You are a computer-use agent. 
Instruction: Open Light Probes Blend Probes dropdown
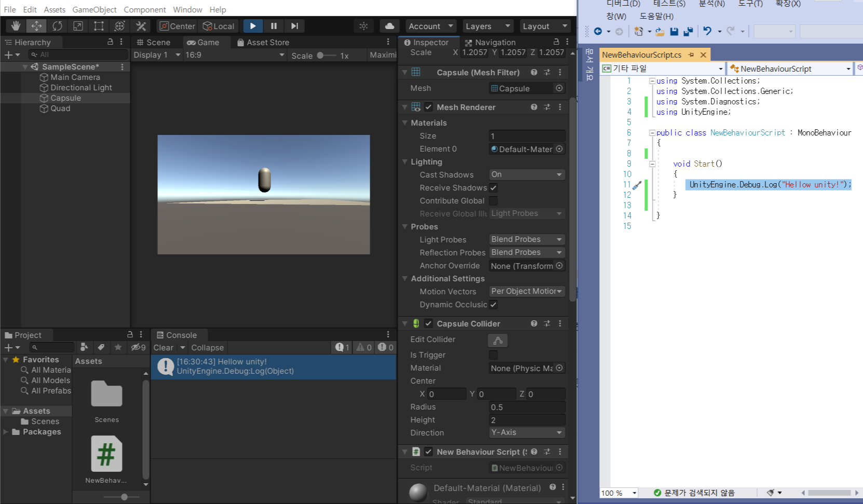click(527, 239)
